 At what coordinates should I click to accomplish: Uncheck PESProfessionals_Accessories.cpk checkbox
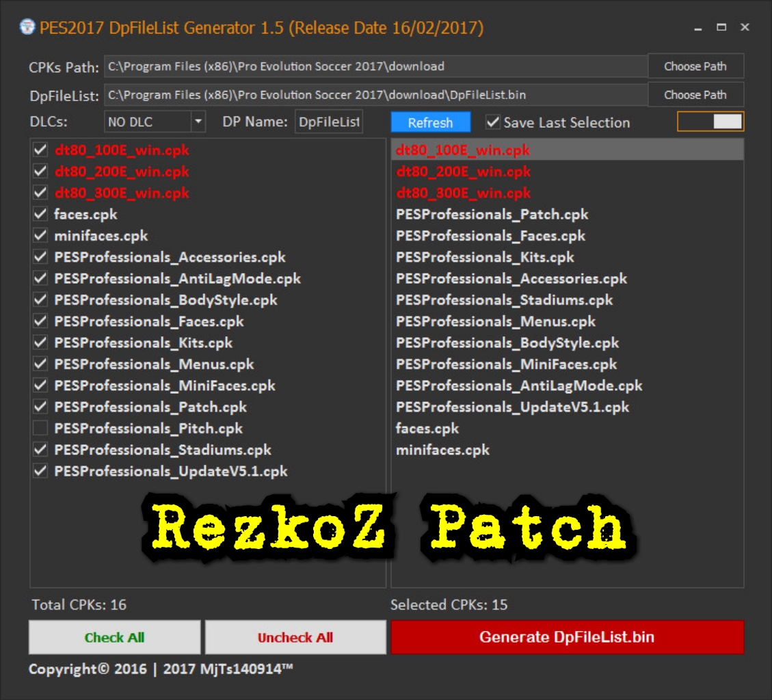click(40, 257)
